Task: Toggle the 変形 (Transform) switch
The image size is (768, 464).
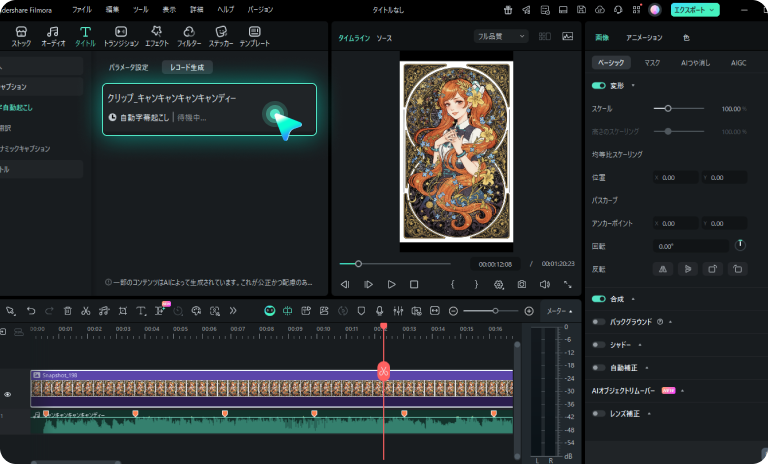Action: (599, 86)
